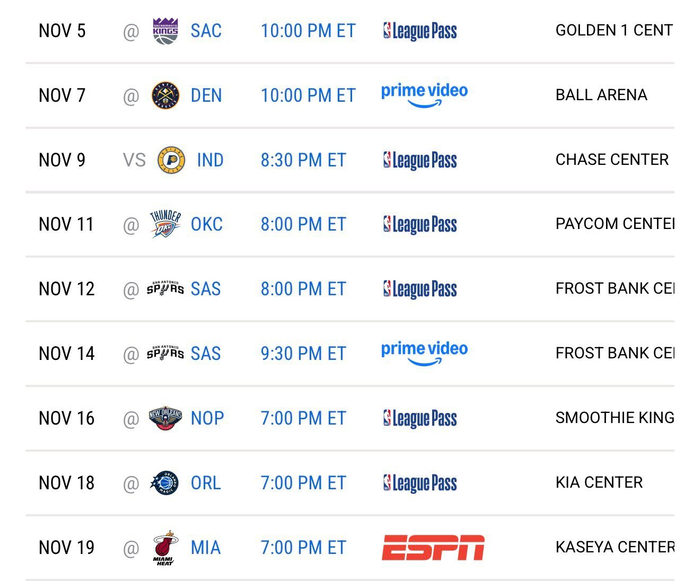This screenshot has width=700, height=581.
Task: Open the 8:30 PM ET game time link
Action: (x=303, y=160)
